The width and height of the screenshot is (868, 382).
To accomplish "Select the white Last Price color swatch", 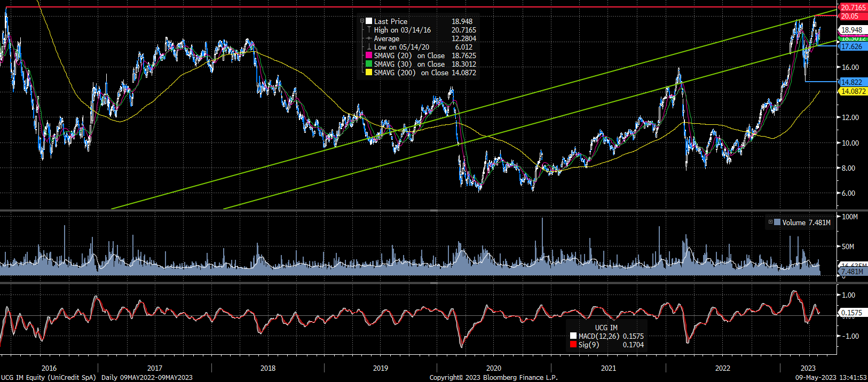I will pos(369,21).
